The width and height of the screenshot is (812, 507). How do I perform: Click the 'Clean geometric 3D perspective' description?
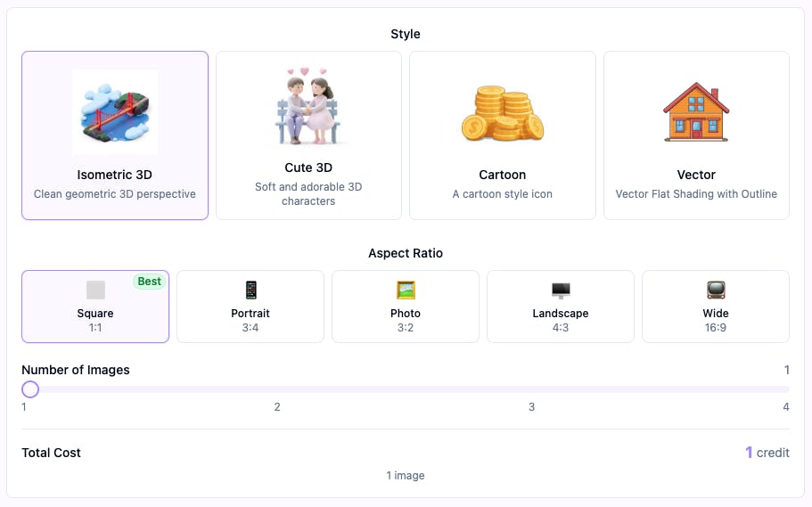[115, 193]
